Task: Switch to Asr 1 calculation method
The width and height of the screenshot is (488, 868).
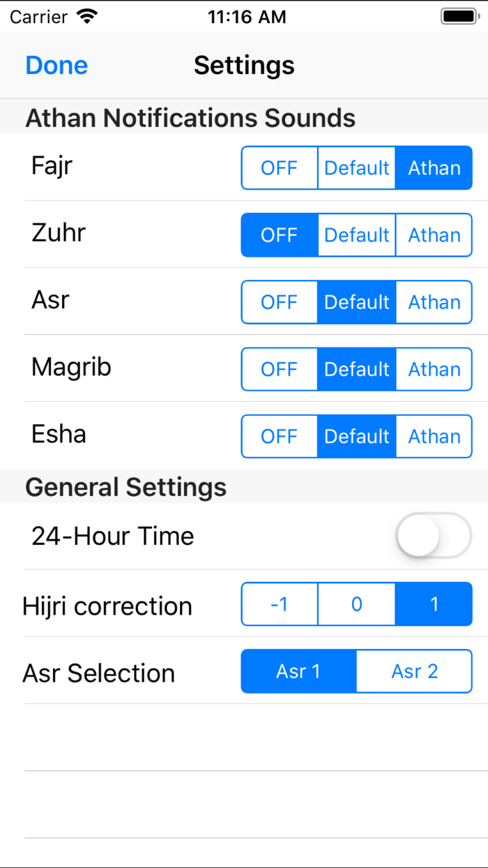Action: [298, 671]
